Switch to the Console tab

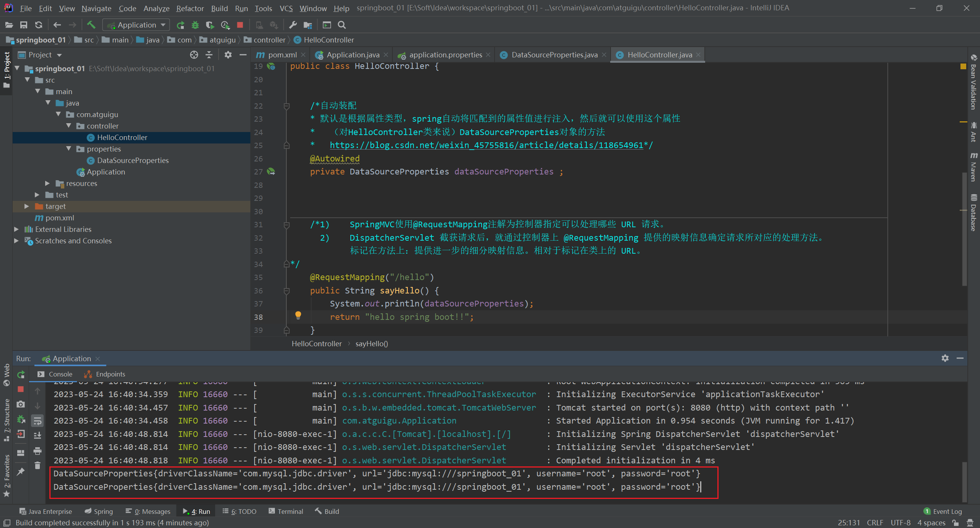(55, 374)
